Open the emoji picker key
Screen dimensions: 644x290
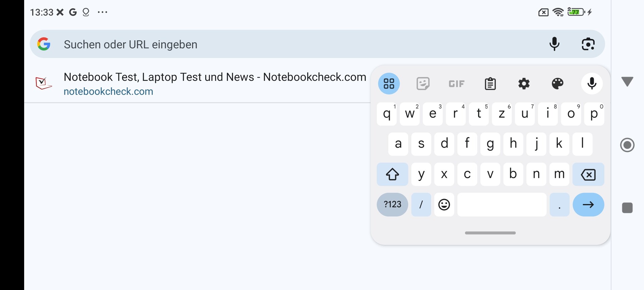pos(444,204)
